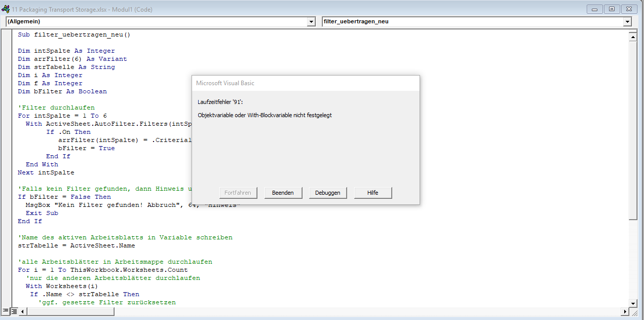Minimize the Modul1 code window
The height and width of the screenshot is (320, 644).
(x=594, y=9)
